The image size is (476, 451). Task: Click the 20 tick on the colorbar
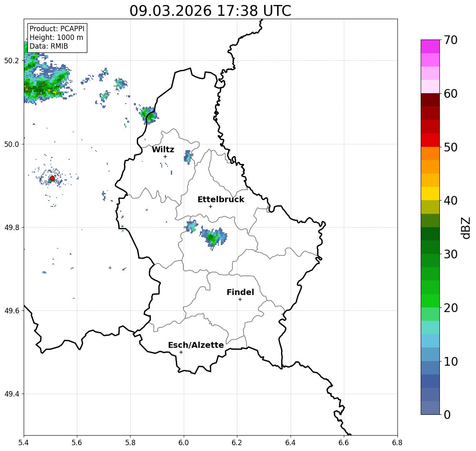[x=450, y=307]
